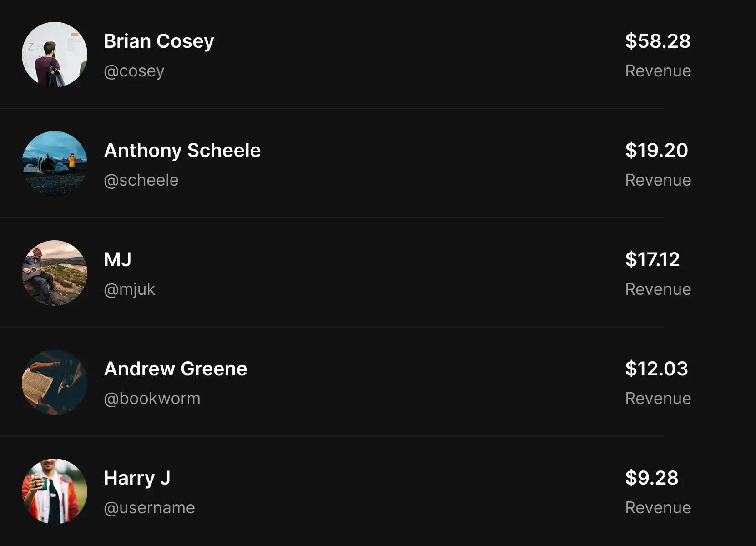Click the @bookworm username handle
The image size is (756, 546).
[x=152, y=399]
